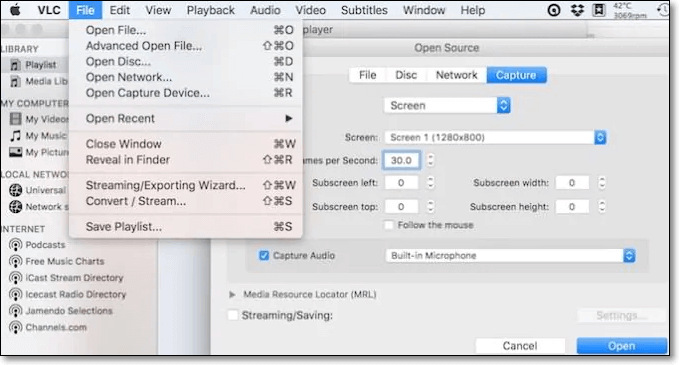Click the Open button
The image size is (679, 365).
(621, 346)
